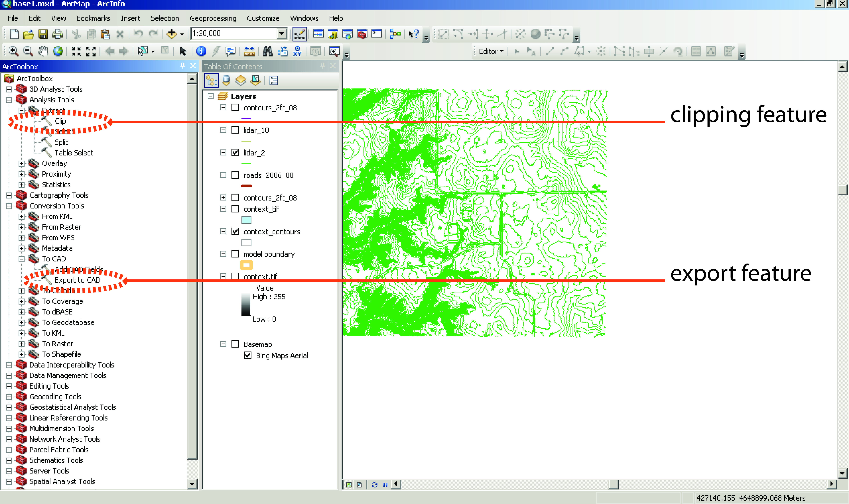Select the Zoom Out tool
This screenshot has height=504, width=849.
point(28,51)
